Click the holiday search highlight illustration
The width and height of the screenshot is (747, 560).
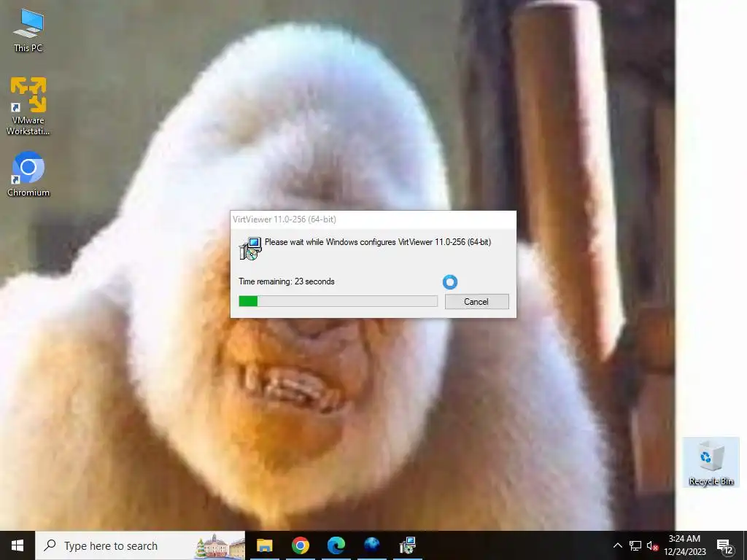220,545
